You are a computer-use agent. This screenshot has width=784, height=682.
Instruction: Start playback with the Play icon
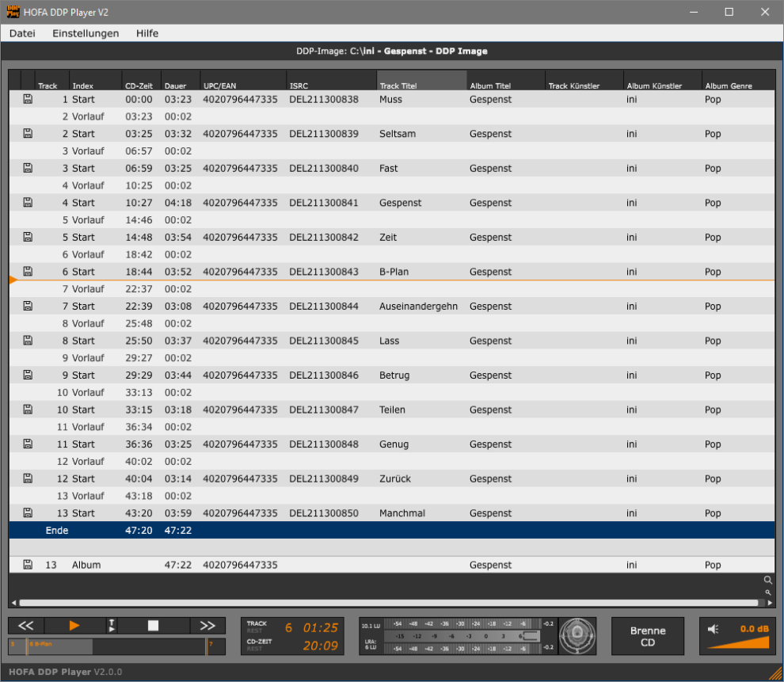[74, 625]
